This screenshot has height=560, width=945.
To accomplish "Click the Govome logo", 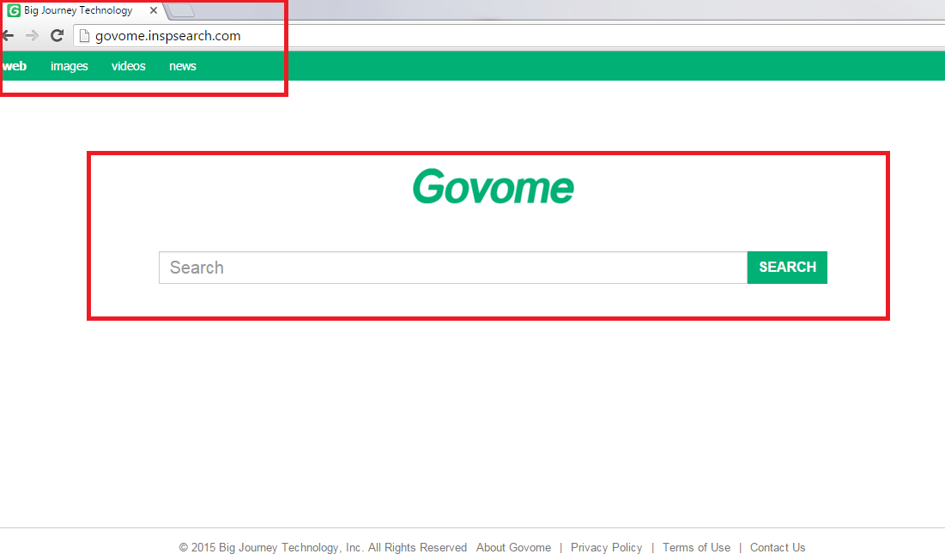I will point(493,186).
